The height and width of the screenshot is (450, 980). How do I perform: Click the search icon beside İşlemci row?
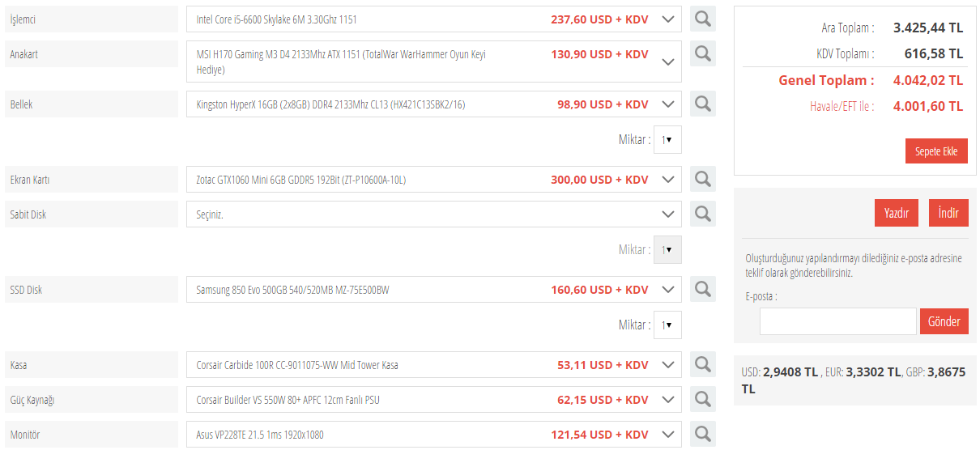pos(702,19)
